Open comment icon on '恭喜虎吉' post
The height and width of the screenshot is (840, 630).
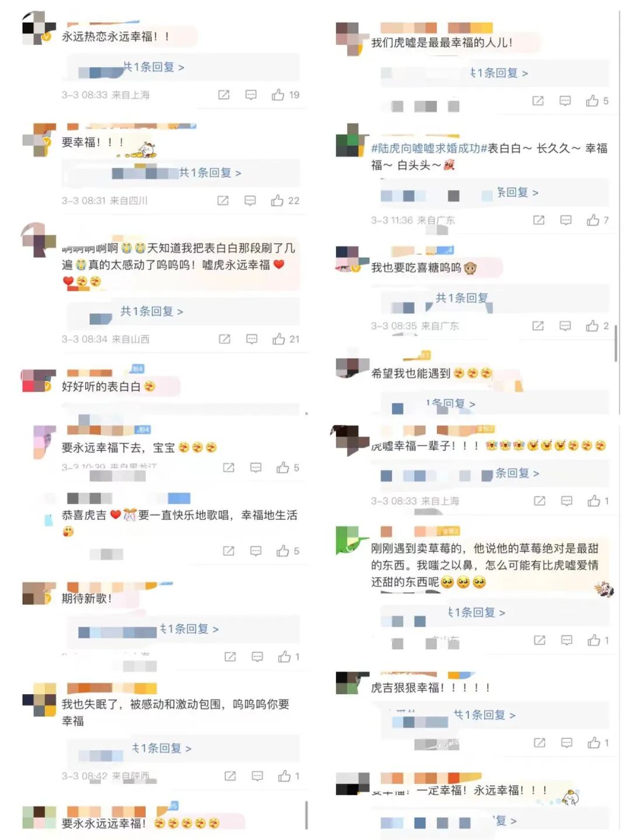[x=256, y=551]
